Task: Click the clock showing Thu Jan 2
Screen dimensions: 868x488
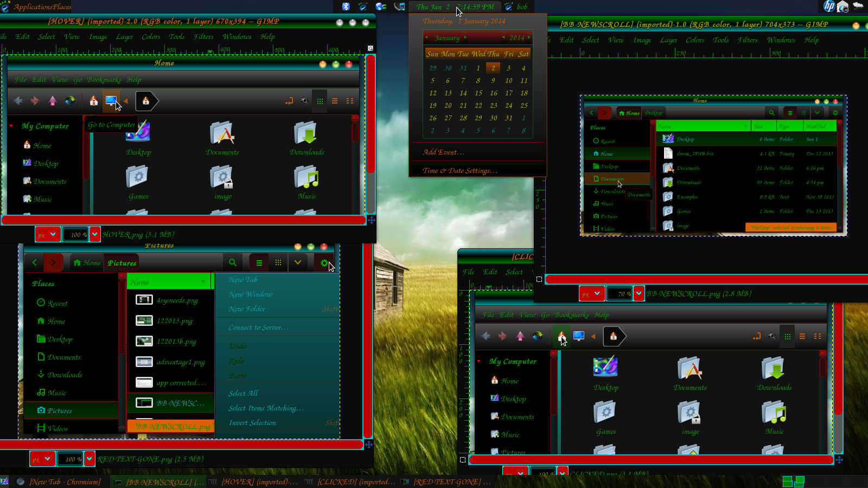Action: point(455,7)
